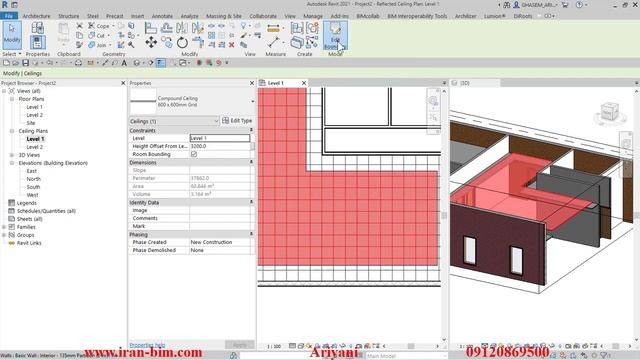Click the Phase Created New Construction value
This screenshot has width=640, height=360.
[220, 242]
